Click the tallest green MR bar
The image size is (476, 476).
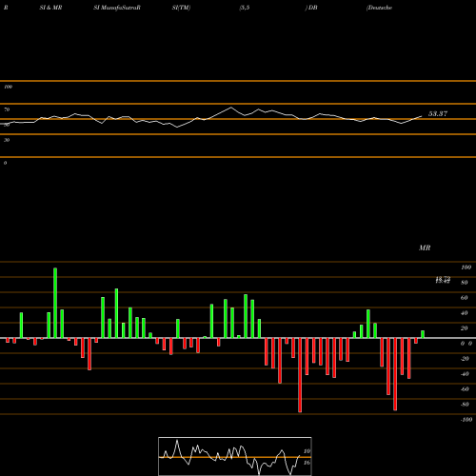click(55, 303)
